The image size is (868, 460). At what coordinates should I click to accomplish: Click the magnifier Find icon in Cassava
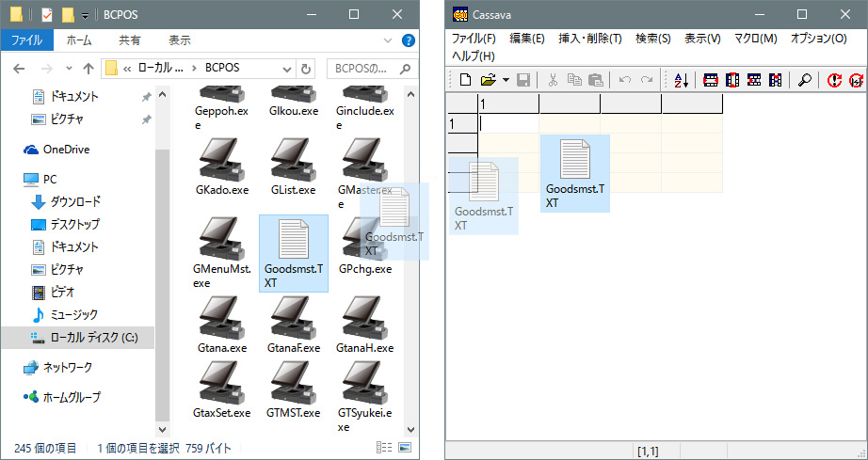804,80
